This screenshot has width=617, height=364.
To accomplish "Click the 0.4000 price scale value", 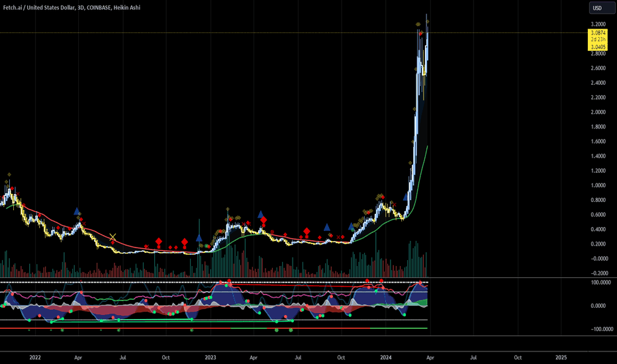I will 598,229.
